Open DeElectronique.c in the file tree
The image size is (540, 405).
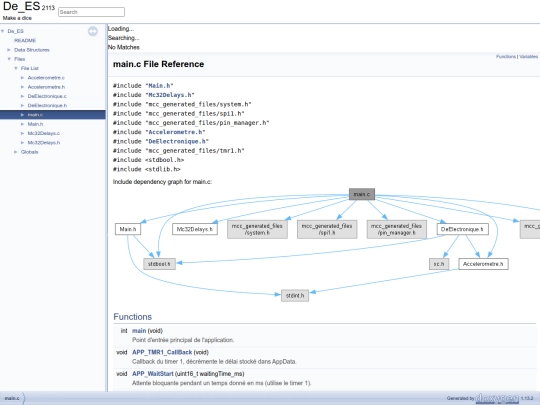pyautogui.click(x=47, y=96)
